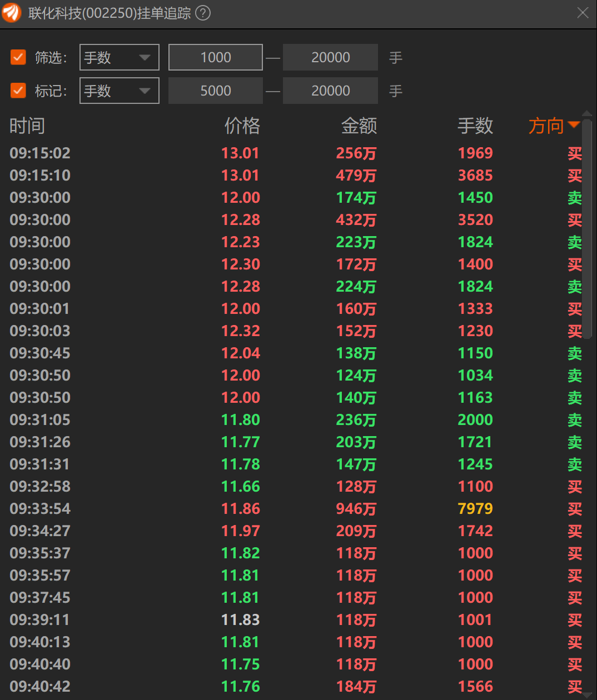Click the vertical scrollbar thumb

(x=587, y=228)
